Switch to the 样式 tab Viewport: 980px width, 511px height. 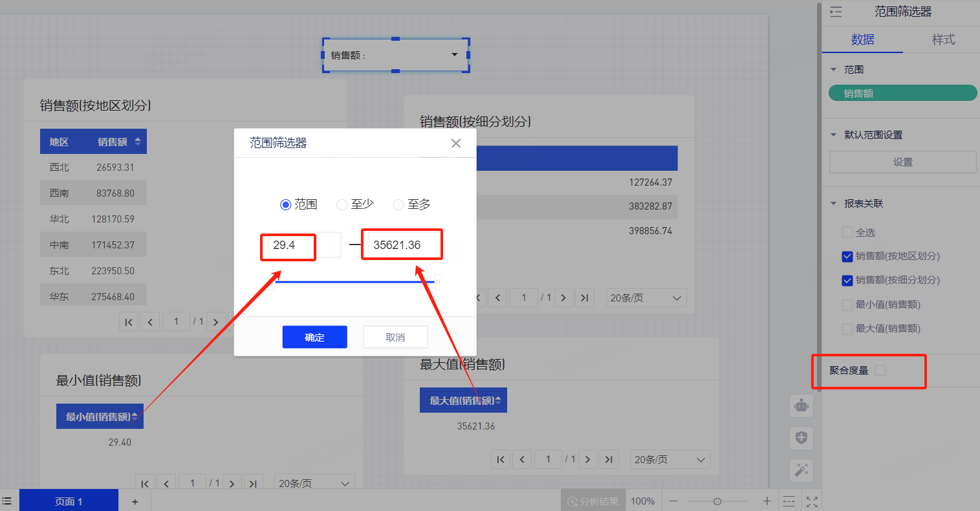pos(942,39)
